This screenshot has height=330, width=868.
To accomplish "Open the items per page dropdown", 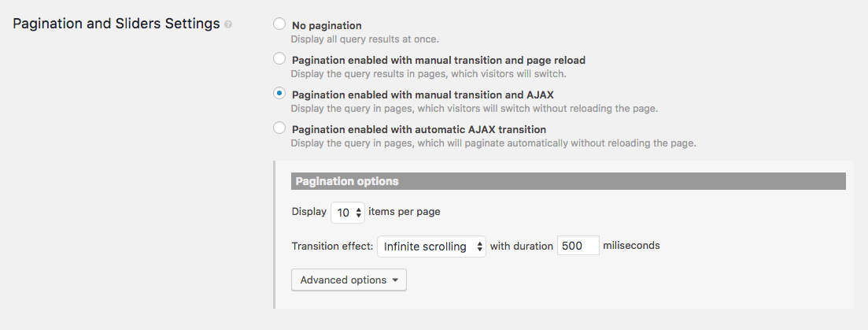I will [x=348, y=213].
